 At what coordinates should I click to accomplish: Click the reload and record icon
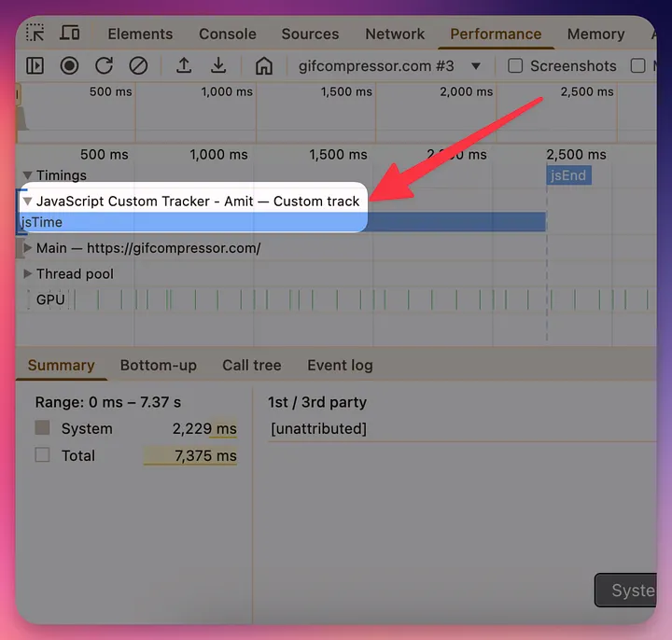click(104, 66)
